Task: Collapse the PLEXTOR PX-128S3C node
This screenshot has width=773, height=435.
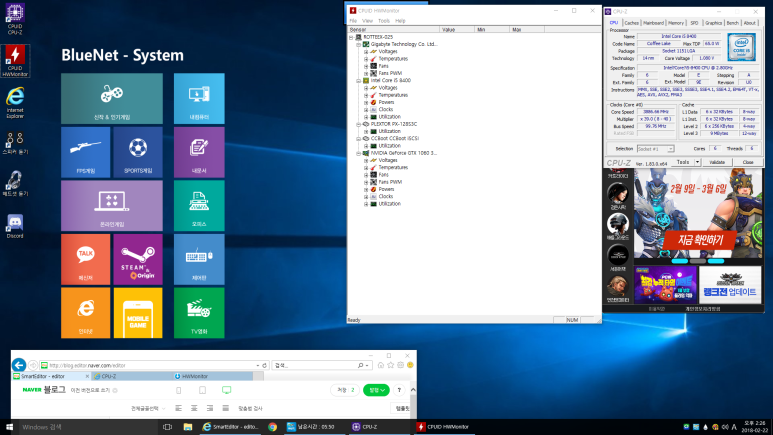Action: pos(358,124)
